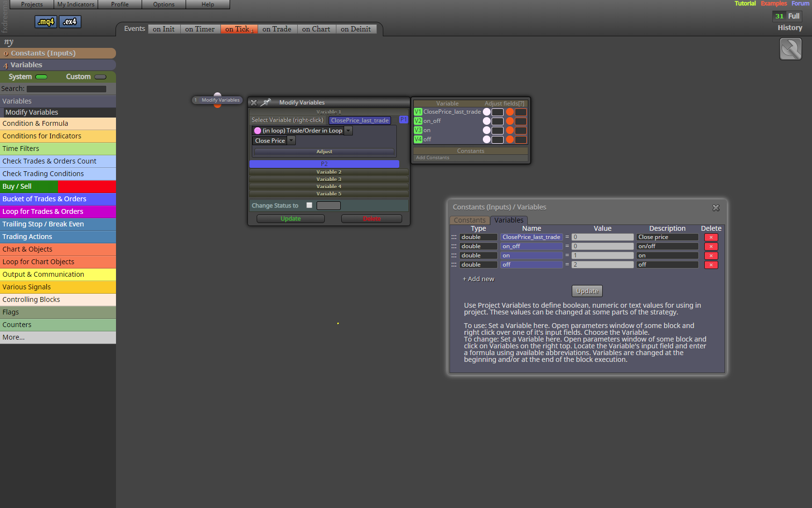812x508 pixels.
Task: Expand the Variable 2 section
Action: [329, 172]
